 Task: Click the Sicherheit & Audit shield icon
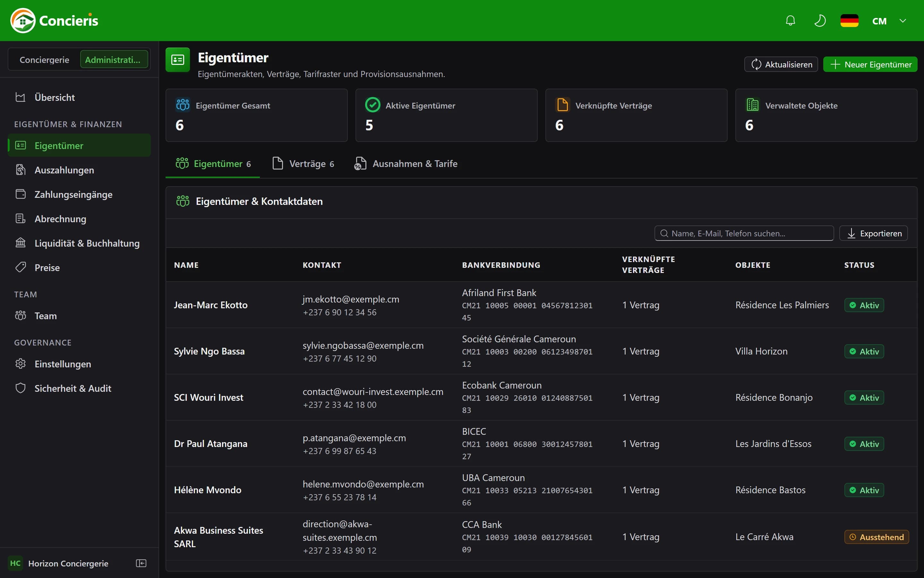pyautogui.click(x=21, y=389)
